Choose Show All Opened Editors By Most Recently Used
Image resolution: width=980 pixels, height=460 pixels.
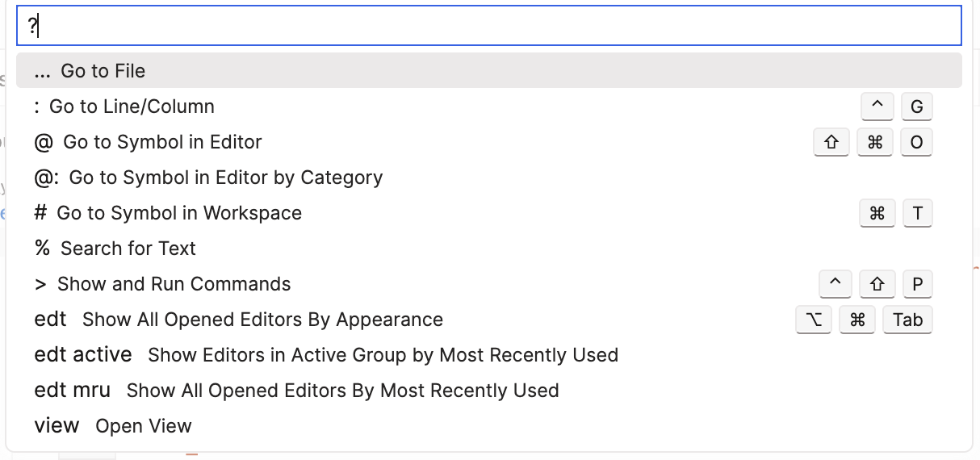pyautogui.click(x=342, y=391)
